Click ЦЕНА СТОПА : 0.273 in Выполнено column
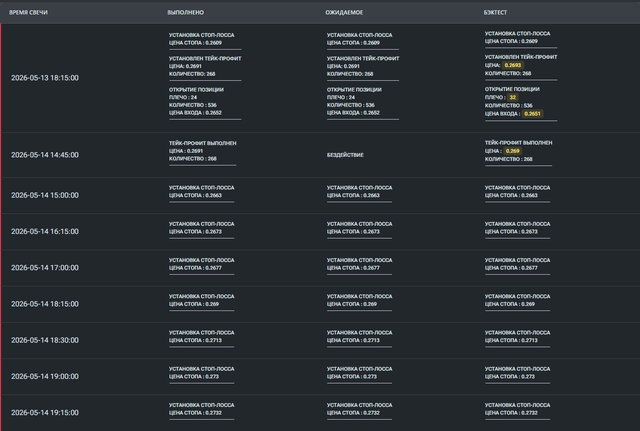The width and height of the screenshot is (640, 431). click(194, 377)
